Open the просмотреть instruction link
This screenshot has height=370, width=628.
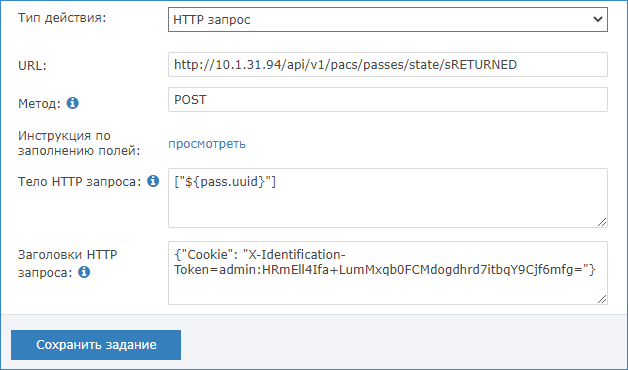[x=207, y=144]
